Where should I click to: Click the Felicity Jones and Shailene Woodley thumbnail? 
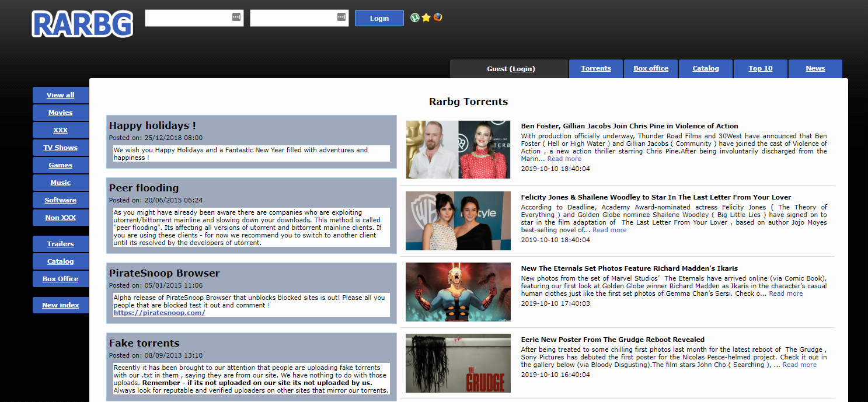pyautogui.click(x=458, y=221)
